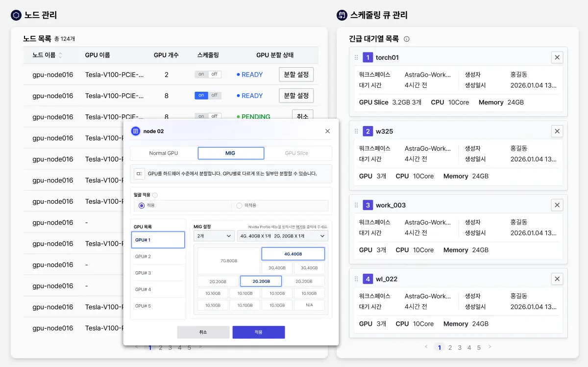Click the hardware split icon in description banner
This screenshot has height=367, width=588.
pyautogui.click(x=140, y=174)
